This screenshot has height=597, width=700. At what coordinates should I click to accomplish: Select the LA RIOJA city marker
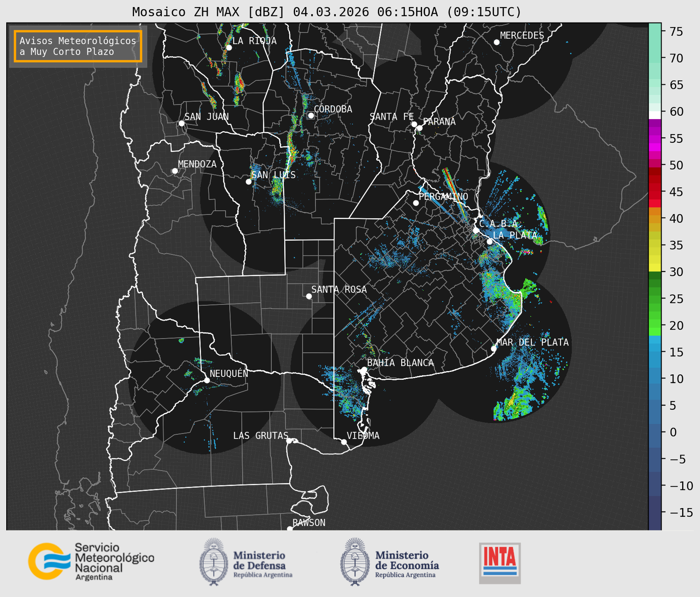(229, 48)
